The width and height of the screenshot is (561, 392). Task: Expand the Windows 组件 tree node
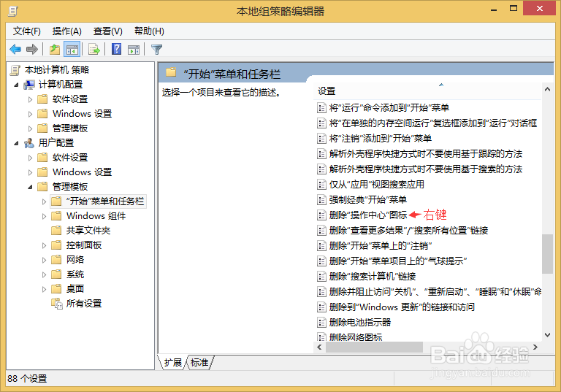44,216
